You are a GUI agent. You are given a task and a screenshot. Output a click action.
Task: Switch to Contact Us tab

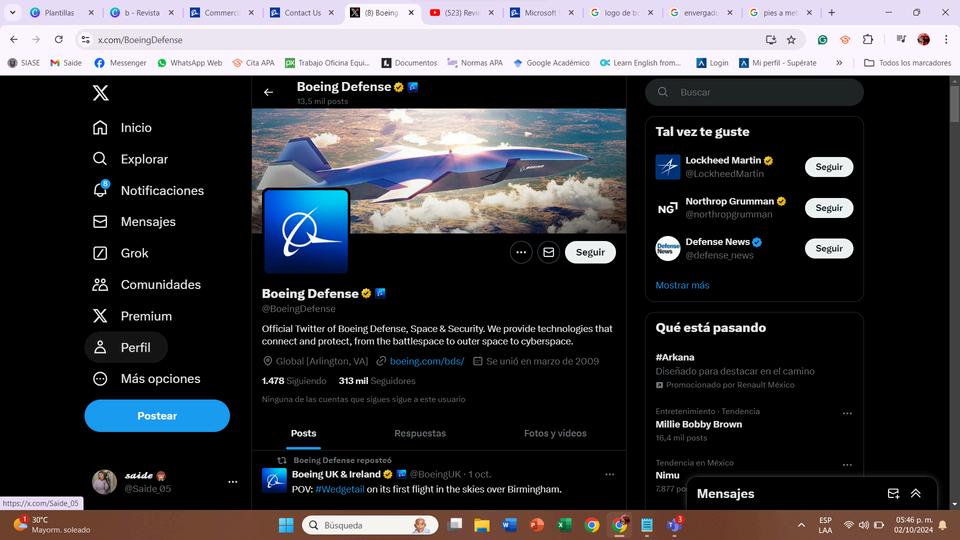(302, 12)
